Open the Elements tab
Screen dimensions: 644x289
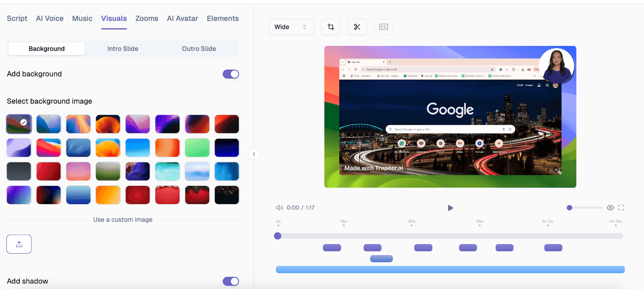coord(223,19)
